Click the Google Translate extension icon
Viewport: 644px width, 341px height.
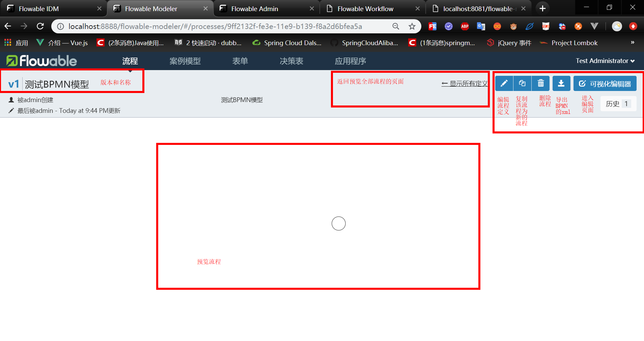pyautogui.click(x=481, y=26)
